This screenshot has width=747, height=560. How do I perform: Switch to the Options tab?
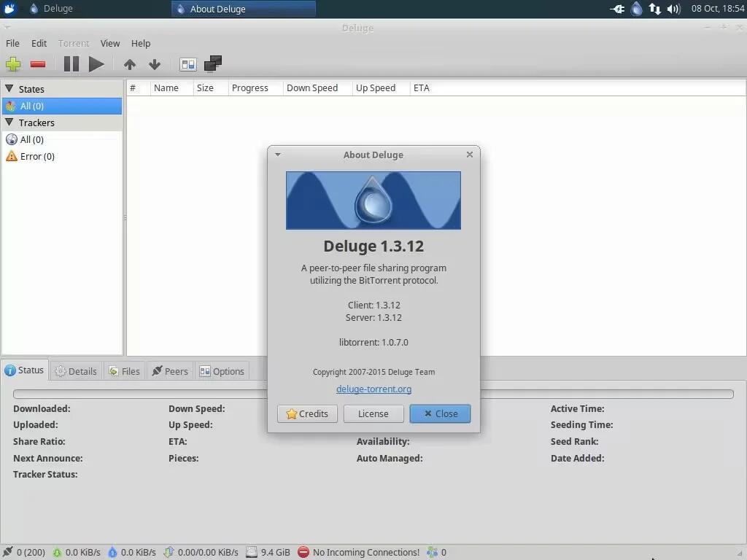tap(222, 371)
